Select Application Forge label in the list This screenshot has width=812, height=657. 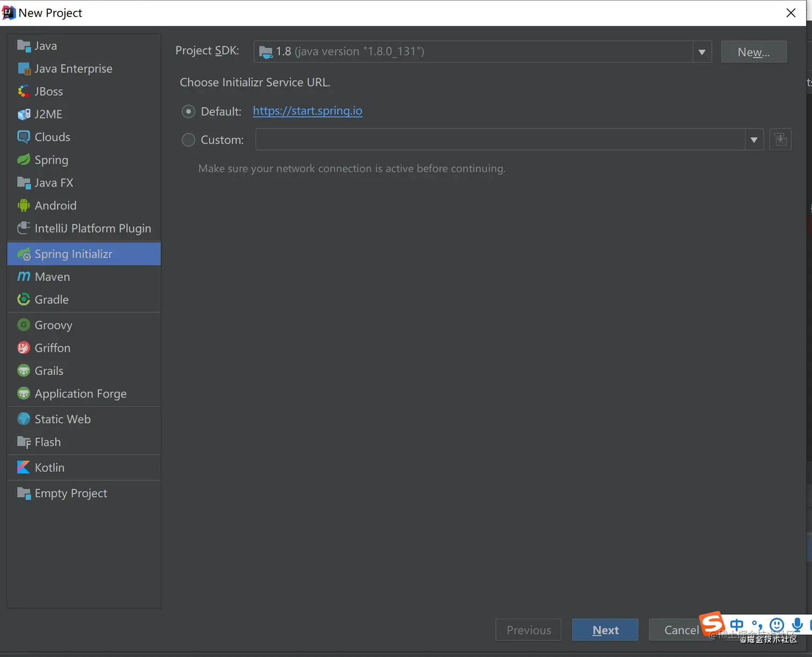click(81, 394)
